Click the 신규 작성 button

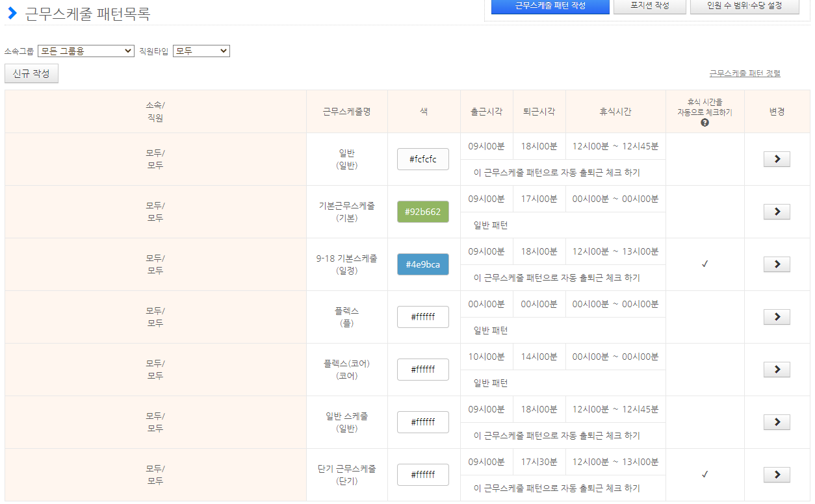coord(31,73)
